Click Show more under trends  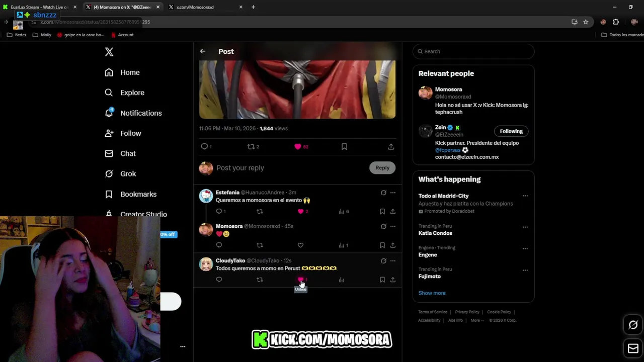(432, 293)
